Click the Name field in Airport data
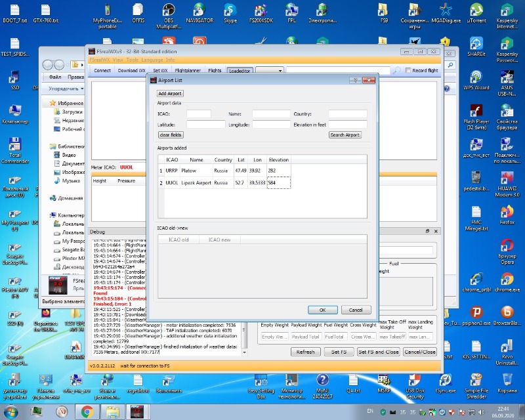Viewport: 525px width, 420px height. (x=271, y=114)
